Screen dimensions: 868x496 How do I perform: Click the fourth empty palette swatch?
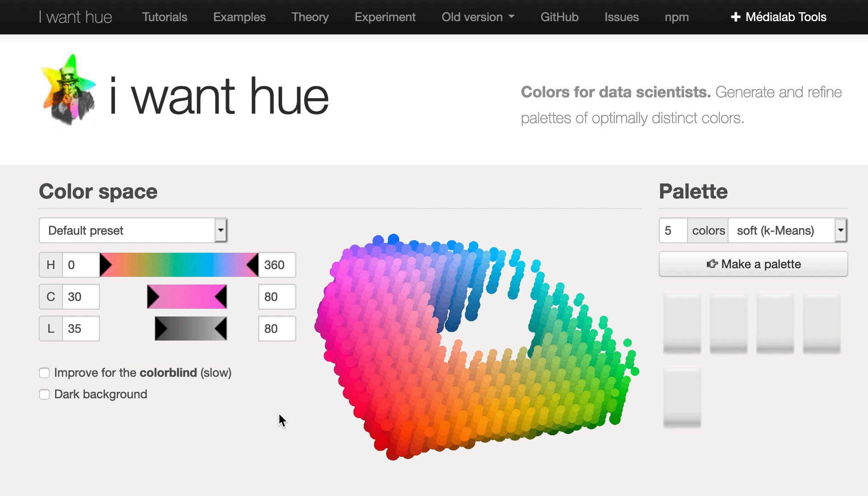[821, 324]
